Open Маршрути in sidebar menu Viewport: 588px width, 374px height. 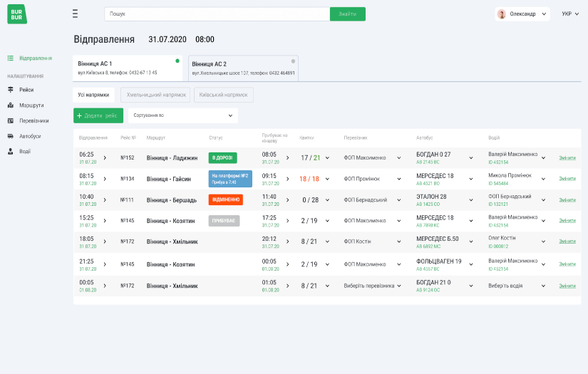click(31, 105)
